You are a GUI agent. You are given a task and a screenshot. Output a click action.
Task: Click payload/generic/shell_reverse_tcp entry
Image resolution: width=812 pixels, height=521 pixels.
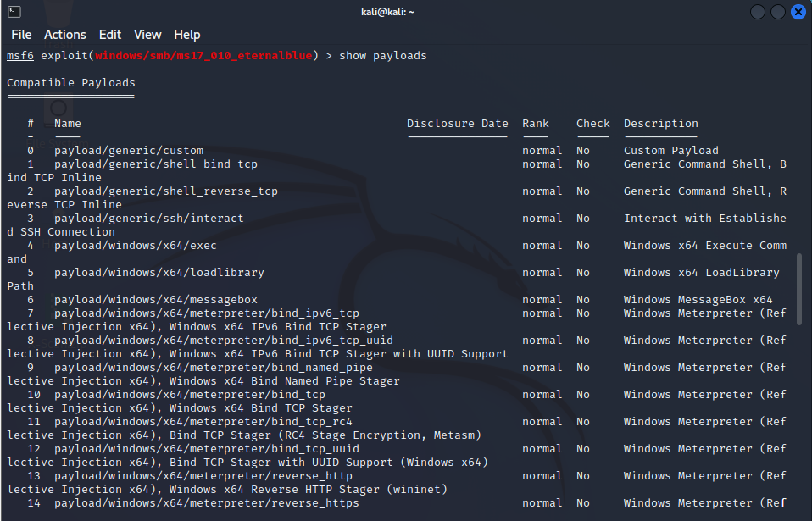pyautogui.click(x=166, y=191)
